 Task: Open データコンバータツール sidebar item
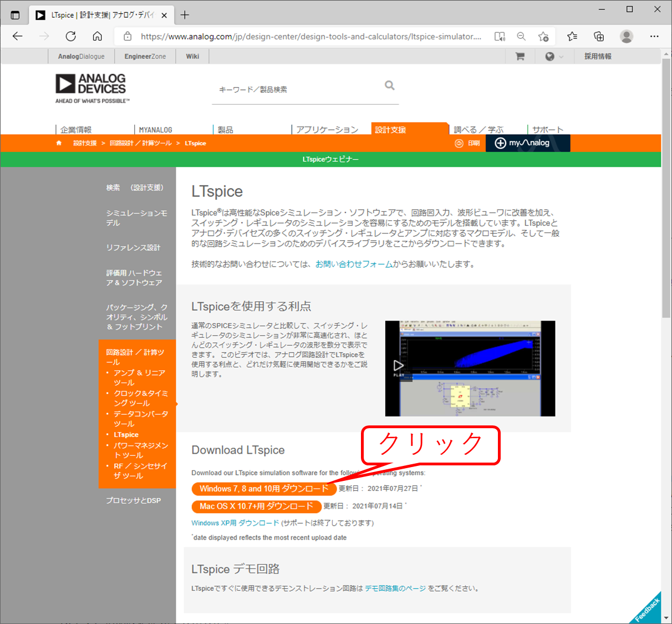(x=141, y=419)
